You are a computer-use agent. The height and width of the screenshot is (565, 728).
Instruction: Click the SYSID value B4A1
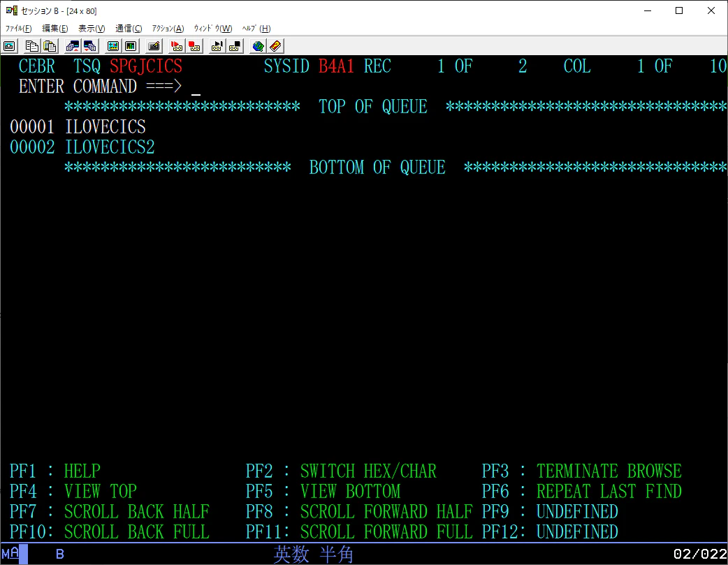tap(336, 66)
